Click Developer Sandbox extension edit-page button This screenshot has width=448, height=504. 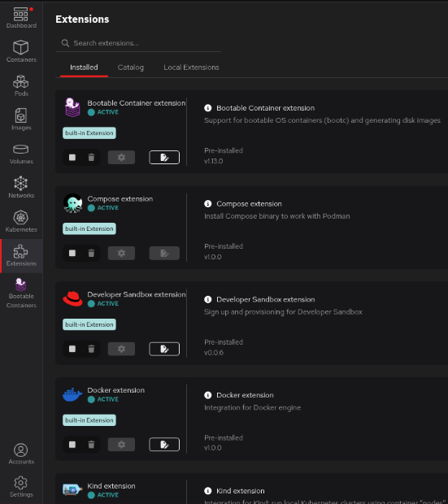click(164, 349)
